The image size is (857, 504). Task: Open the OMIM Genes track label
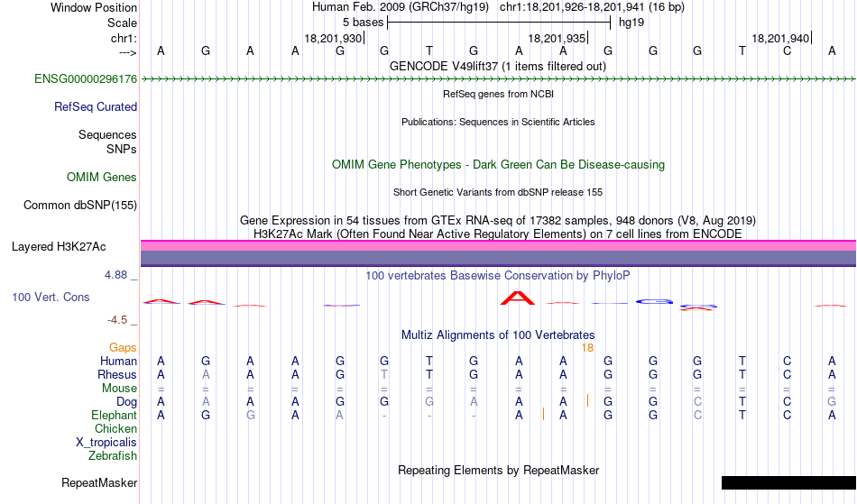click(x=101, y=177)
